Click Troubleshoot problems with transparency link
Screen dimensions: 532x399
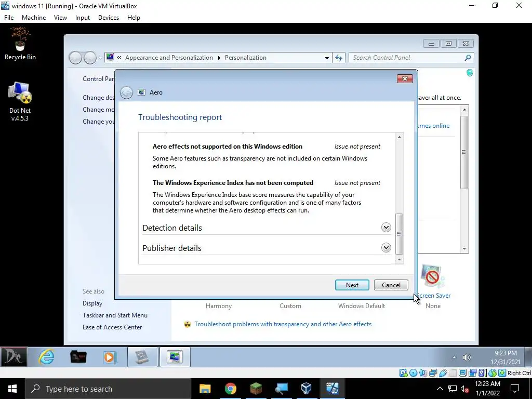(283, 324)
